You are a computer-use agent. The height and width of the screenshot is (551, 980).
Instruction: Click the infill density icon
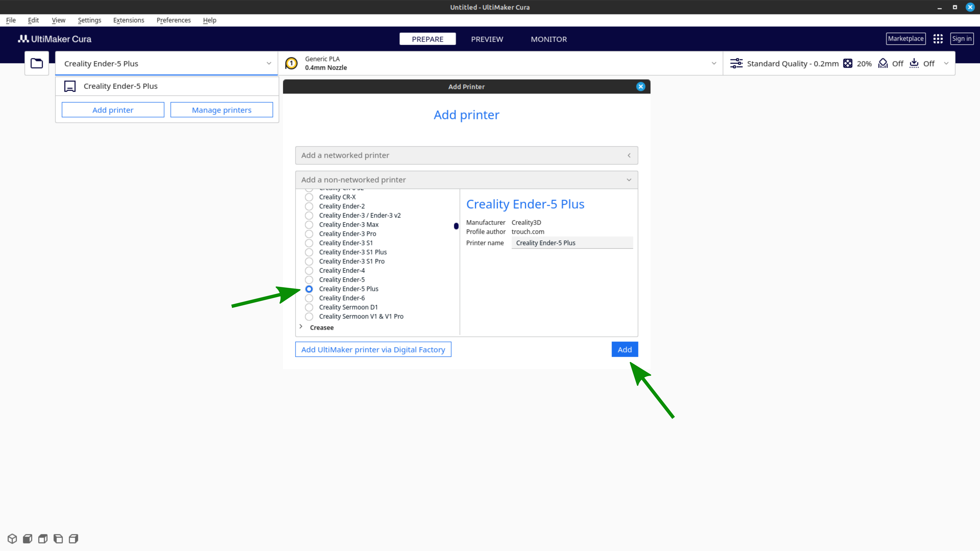[848, 63]
